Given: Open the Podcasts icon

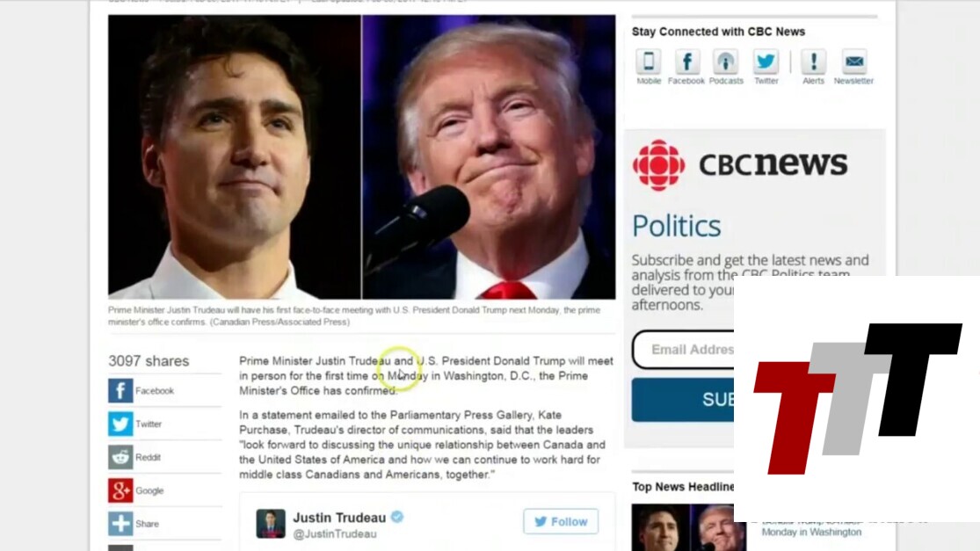Looking at the screenshot, I should click(726, 62).
